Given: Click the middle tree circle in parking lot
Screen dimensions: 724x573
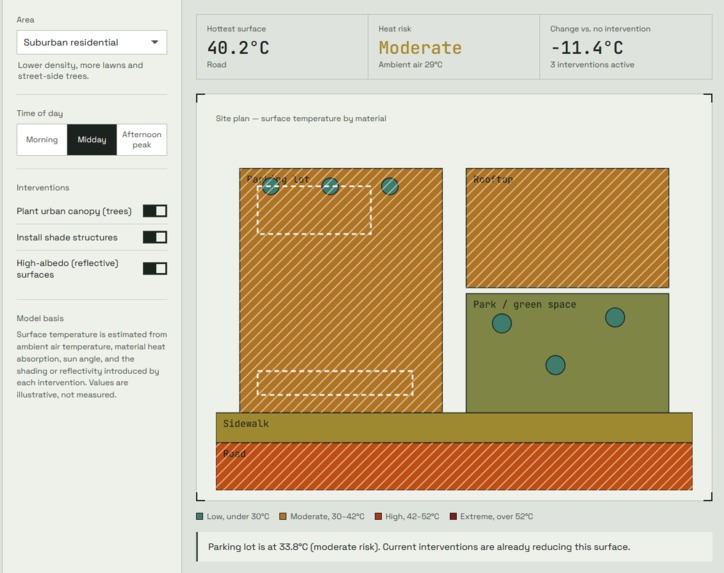Looking at the screenshot, I should point(330,186).
